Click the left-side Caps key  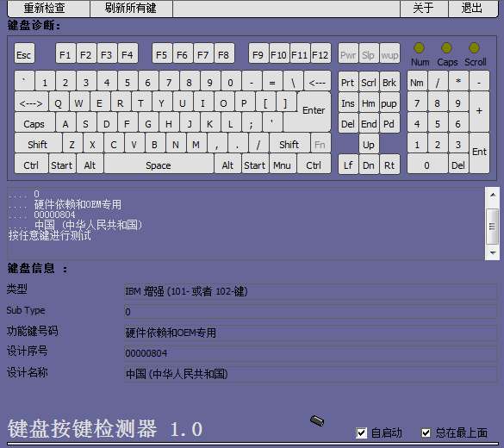click(x=34, y=122)
